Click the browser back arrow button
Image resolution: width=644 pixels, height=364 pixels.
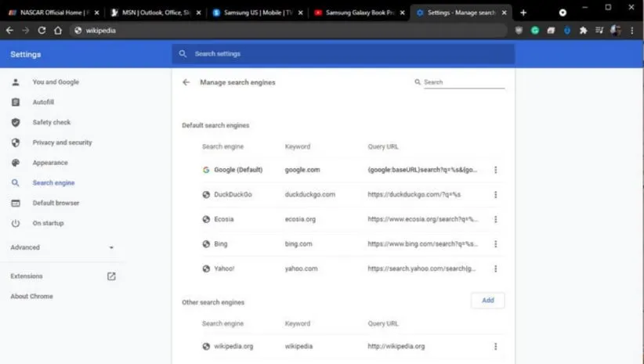[x=9, y=31]
